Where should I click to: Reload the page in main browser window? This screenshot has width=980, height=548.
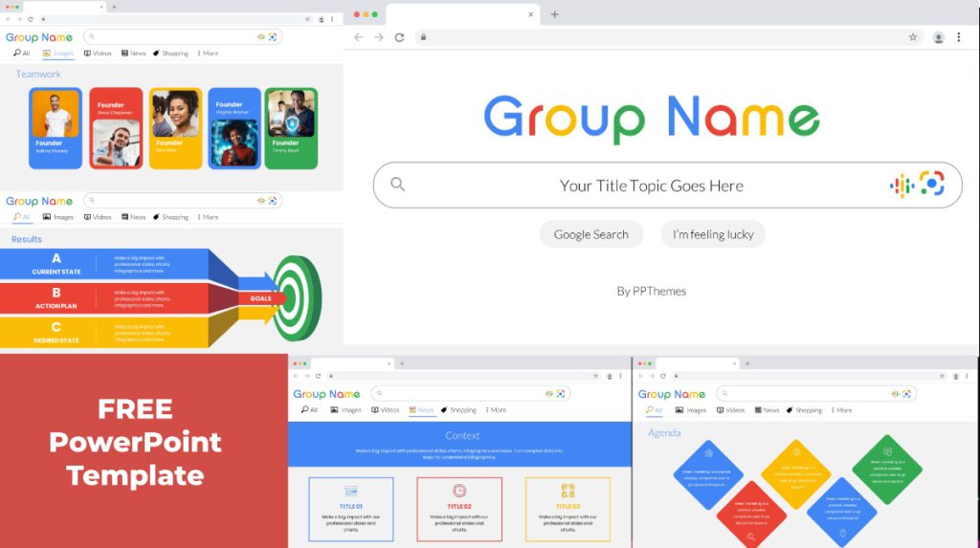[399, 37]
